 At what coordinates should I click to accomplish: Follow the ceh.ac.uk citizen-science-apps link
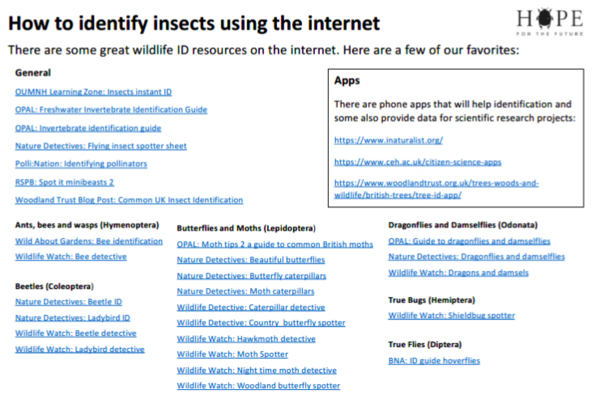417,162
